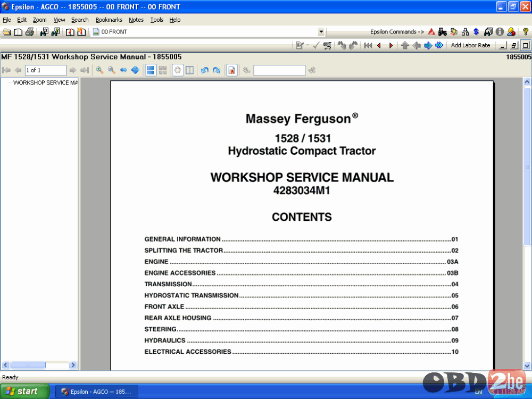Toggle continuous single page view mode
This screenshot has width=532, height=399.
coord(151,70)
